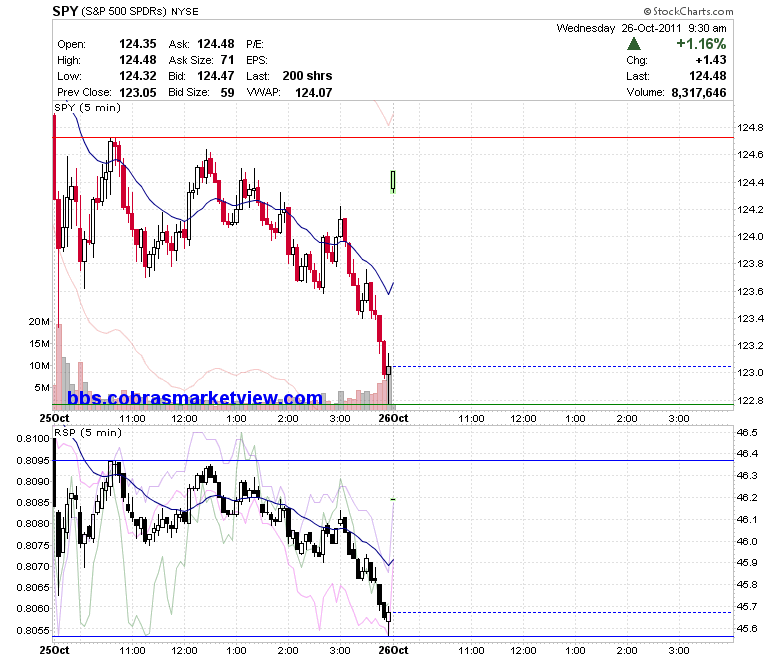Click the Ask value 124.48
The height and width of the screenshot is (659, 780).
(x=216, y=44)
